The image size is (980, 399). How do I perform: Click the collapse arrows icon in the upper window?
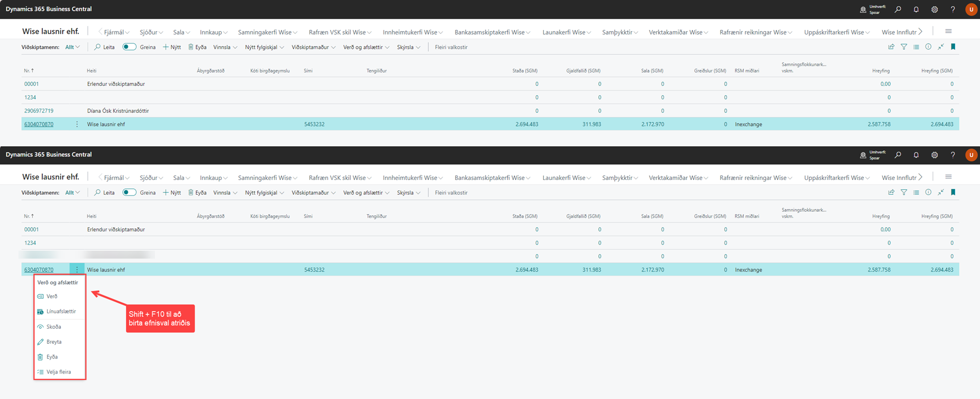click(941, 47)
